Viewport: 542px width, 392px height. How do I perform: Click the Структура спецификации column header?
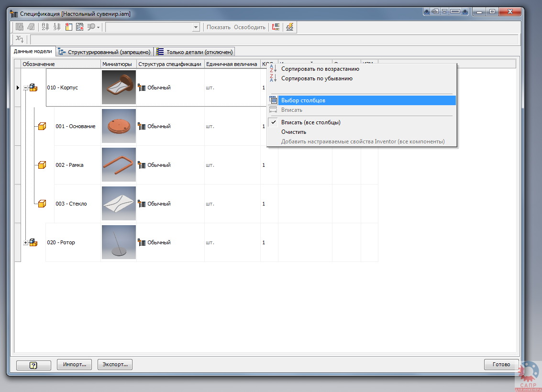click(x=170, y=64)
